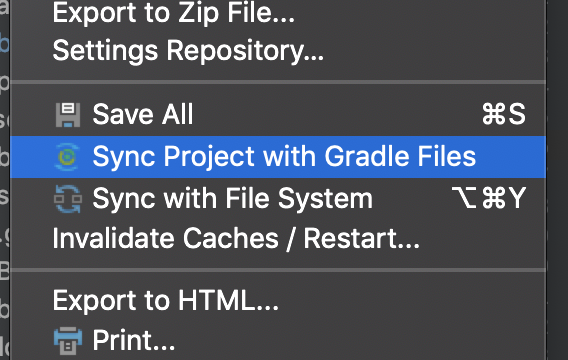
Task: Click the blue printer icon
Action: [68, 340]
